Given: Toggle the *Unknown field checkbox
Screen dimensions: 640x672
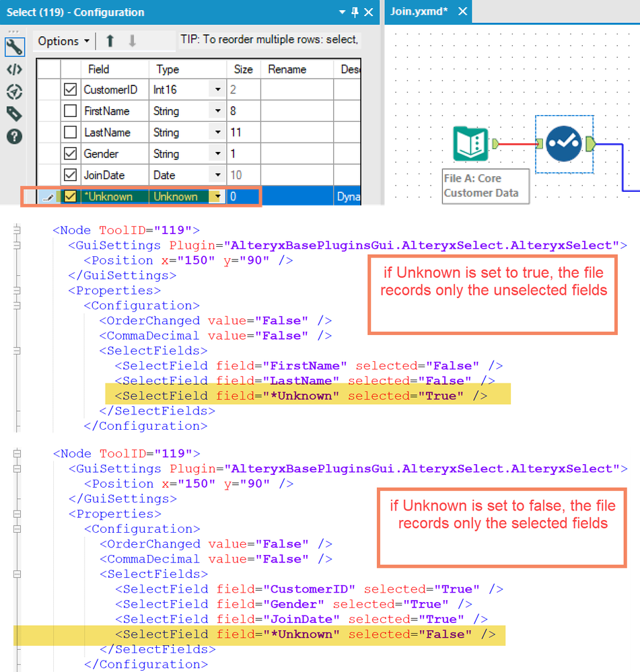Looking at the screenshot, I should click(70, 196).
